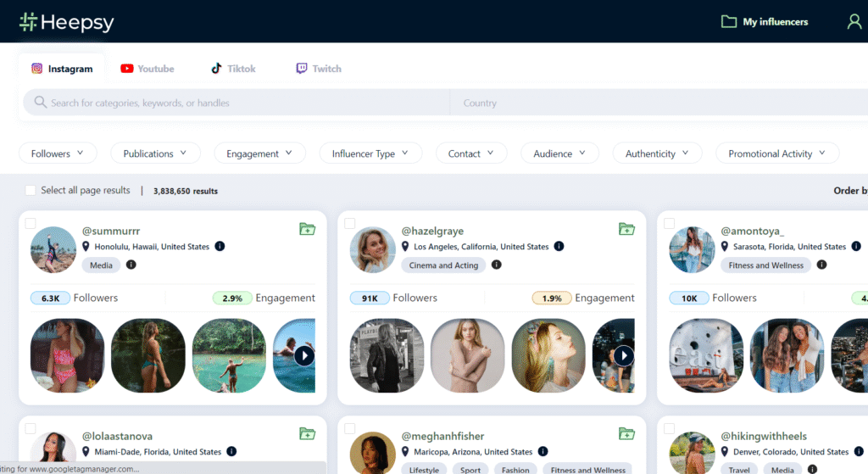Switch to the Twitch tab
Image resolution: width=868 pixels, height=474 pixels.
(x=319, y=69)
